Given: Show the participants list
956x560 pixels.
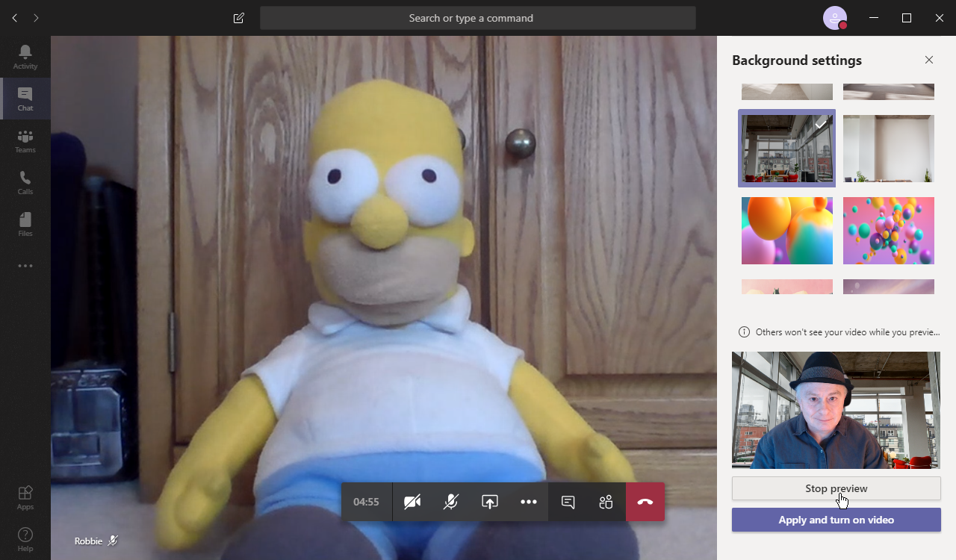Looking at the screenshot, I should point(606,502).
